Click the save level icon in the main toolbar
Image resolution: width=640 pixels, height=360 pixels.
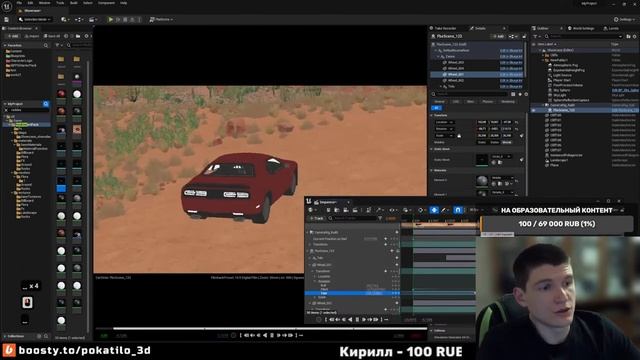[x=7, y=19]
